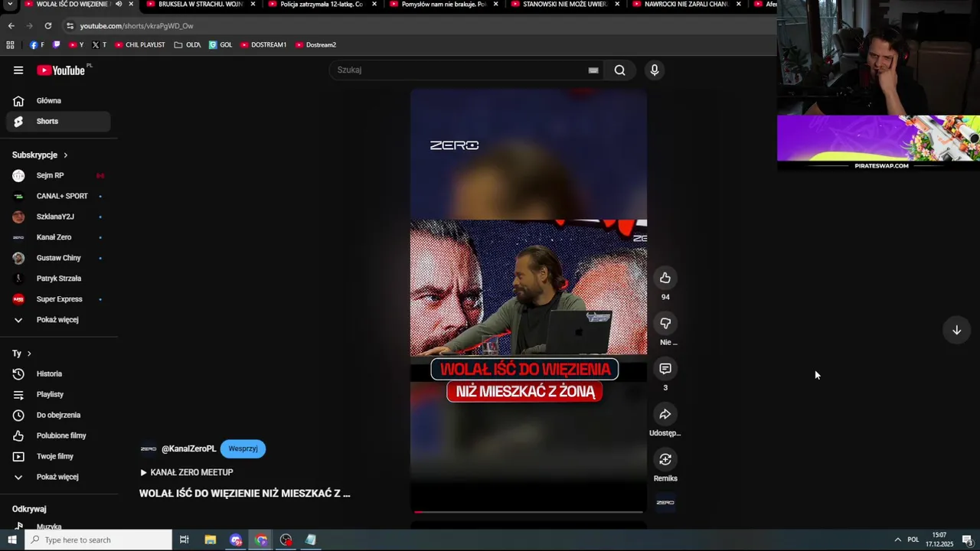Open Kanał Zero sound avatar below Remiks
Screen dimensions: 980x551
pyautogui.click(x=665, y=503)
